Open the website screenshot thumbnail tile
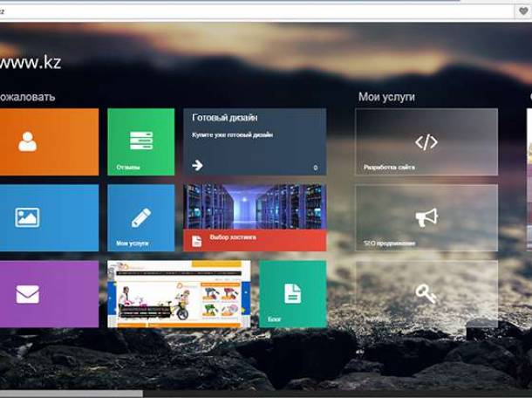 click(179, 294)
